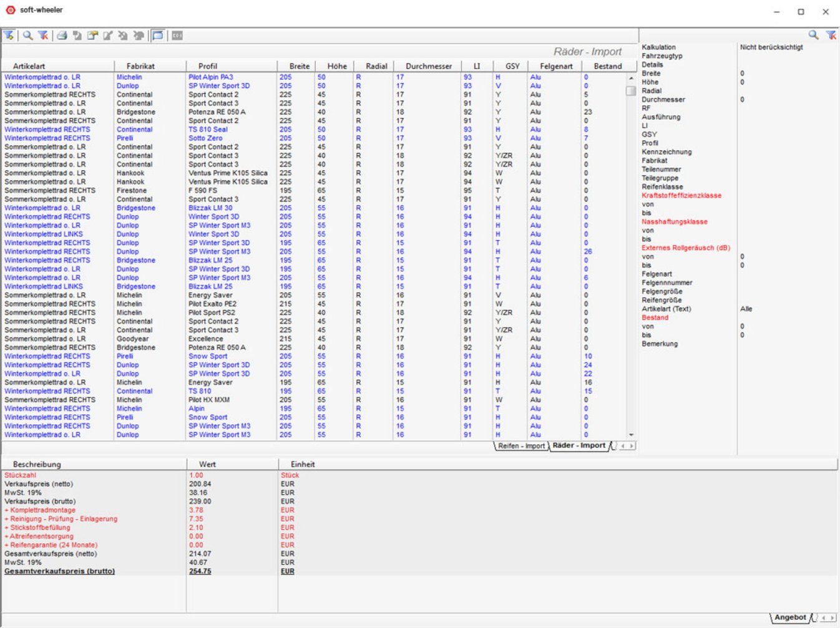Select the row with profile Pilot Alpin PA3

313,77
